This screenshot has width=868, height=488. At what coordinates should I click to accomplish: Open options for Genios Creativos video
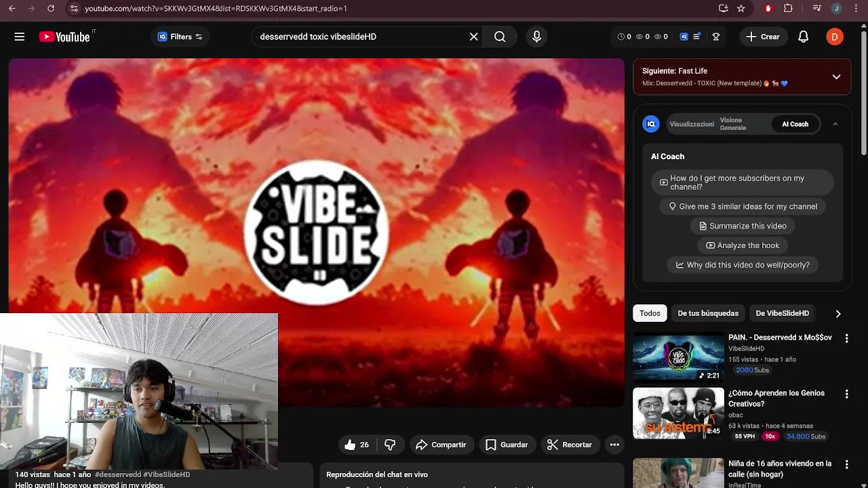[846, 394]
